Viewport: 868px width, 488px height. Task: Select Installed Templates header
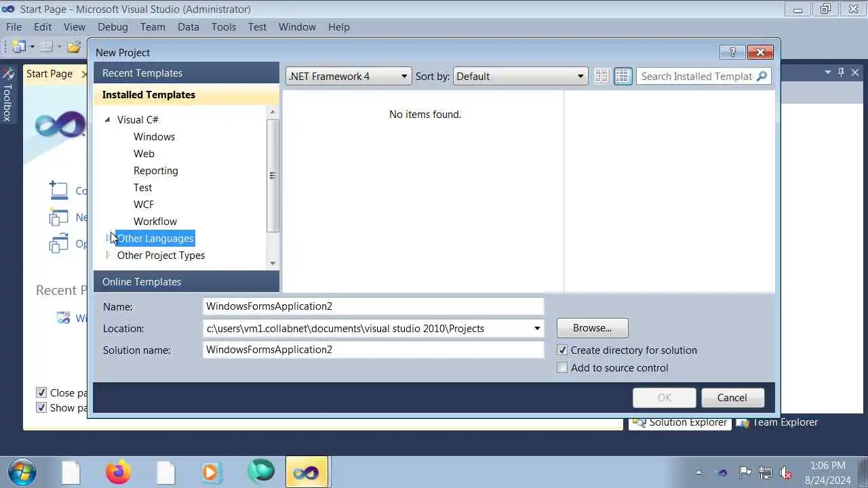[186, 95]
